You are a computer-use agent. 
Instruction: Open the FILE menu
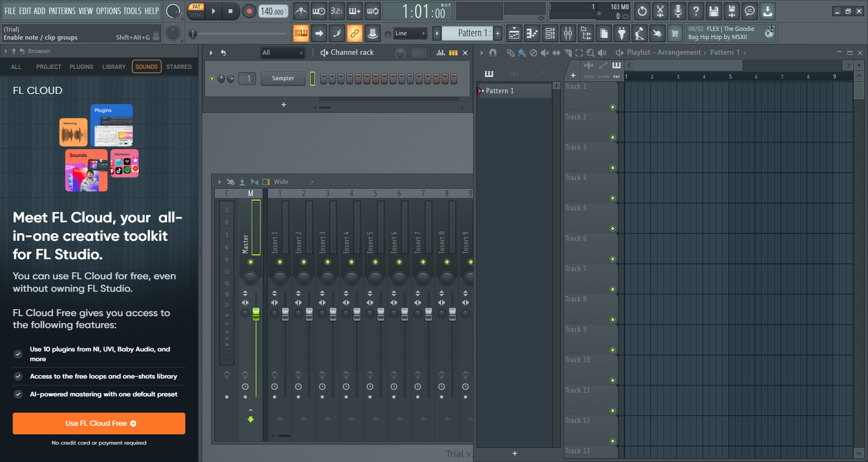click(x=10, y=11)
